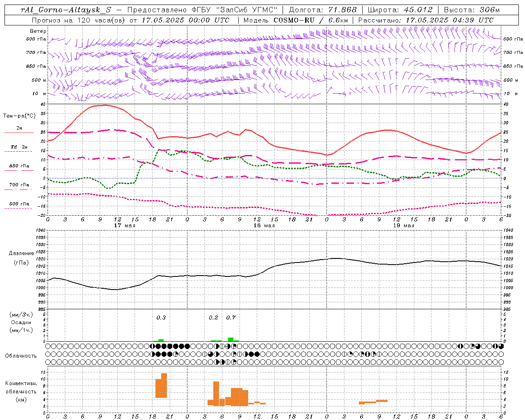Click the Давление pressure panel label
Screen dimensions: 525x420
click(21, 253)
